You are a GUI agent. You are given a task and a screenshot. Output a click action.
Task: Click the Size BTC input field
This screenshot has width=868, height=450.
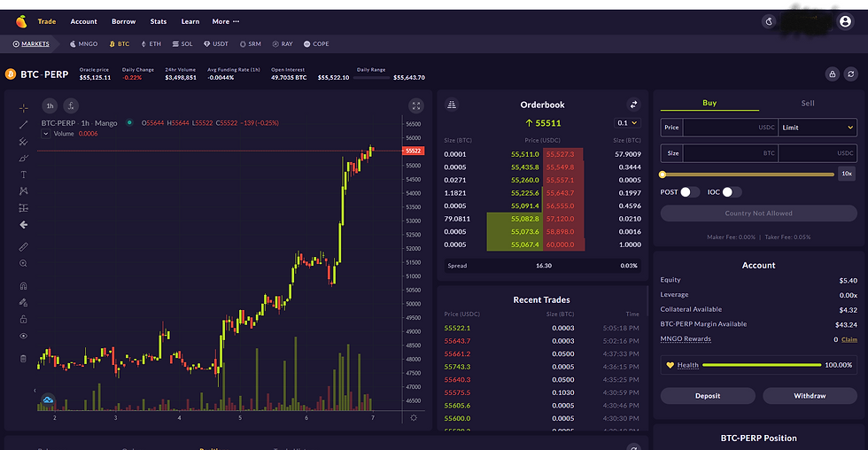(x=730, y=153)
